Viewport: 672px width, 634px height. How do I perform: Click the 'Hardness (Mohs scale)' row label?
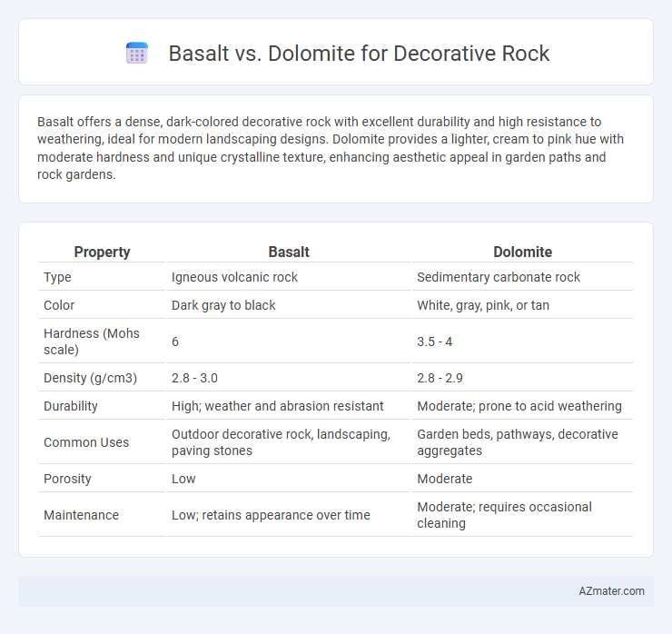[92, 342]
